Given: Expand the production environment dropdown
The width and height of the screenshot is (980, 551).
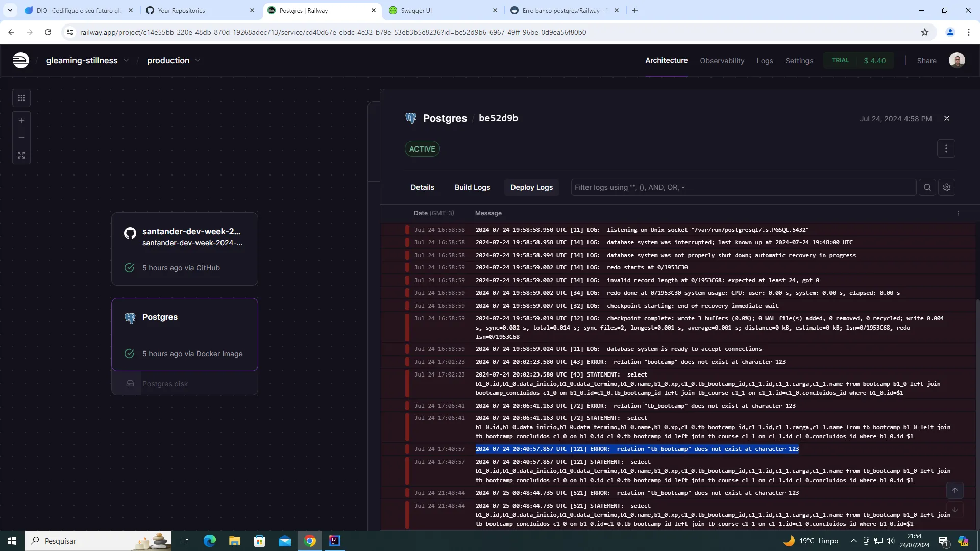Looking at the screenshot, I should pyautogui.click(x=198, y=60).
